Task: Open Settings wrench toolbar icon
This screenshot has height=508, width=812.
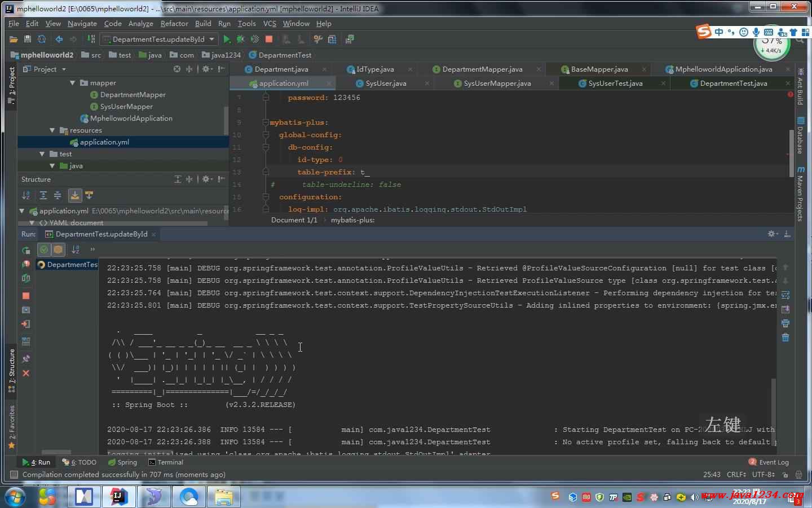Action: click(318, 40)
